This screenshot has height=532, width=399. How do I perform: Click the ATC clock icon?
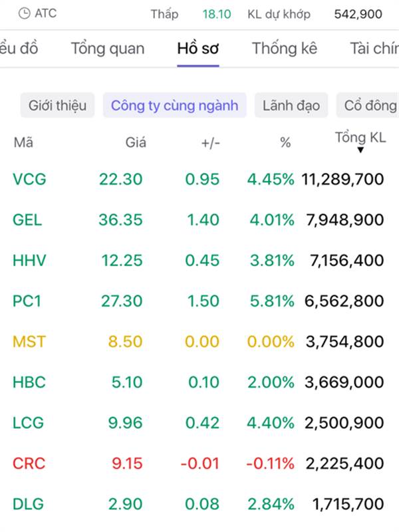pos(25,13)
